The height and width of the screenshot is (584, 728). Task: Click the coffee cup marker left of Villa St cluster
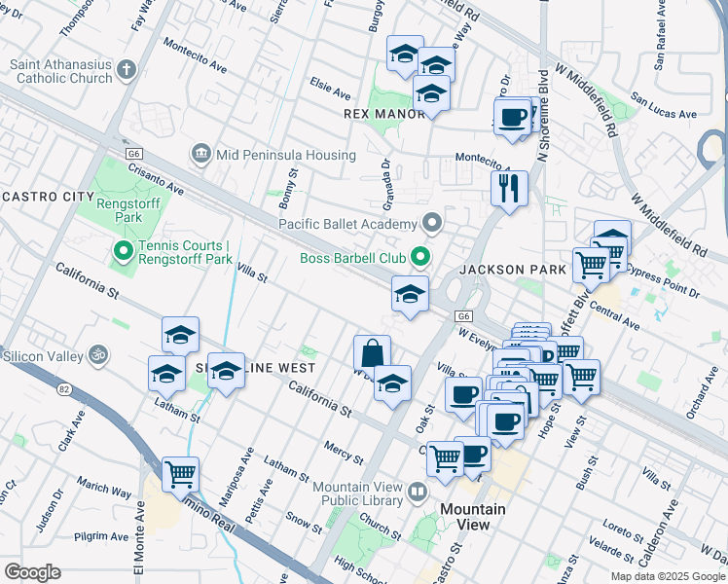pyautogui.click(x=463, y=395)
